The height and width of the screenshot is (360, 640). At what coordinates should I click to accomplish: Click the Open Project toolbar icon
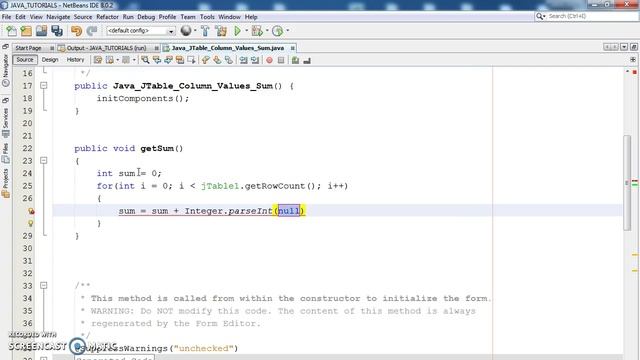41,31
